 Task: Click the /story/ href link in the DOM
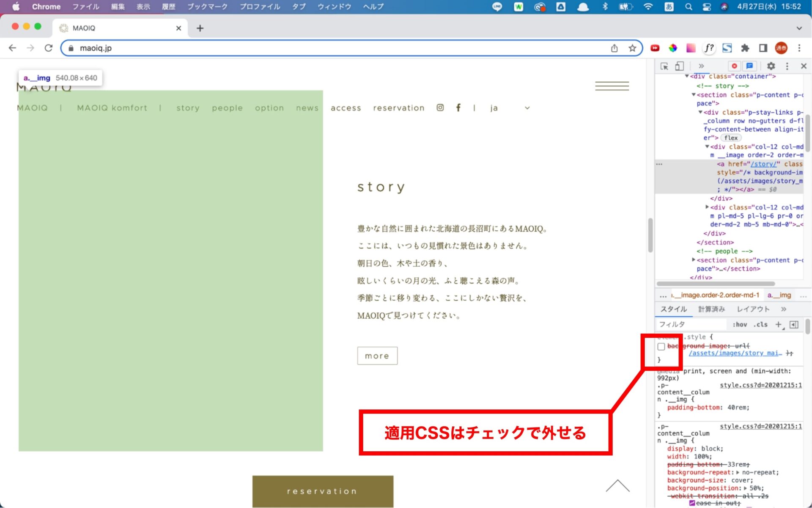[x=763, y=164]
